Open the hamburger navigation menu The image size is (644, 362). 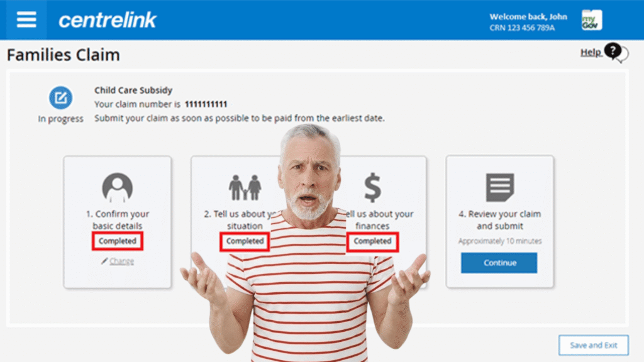26,19
